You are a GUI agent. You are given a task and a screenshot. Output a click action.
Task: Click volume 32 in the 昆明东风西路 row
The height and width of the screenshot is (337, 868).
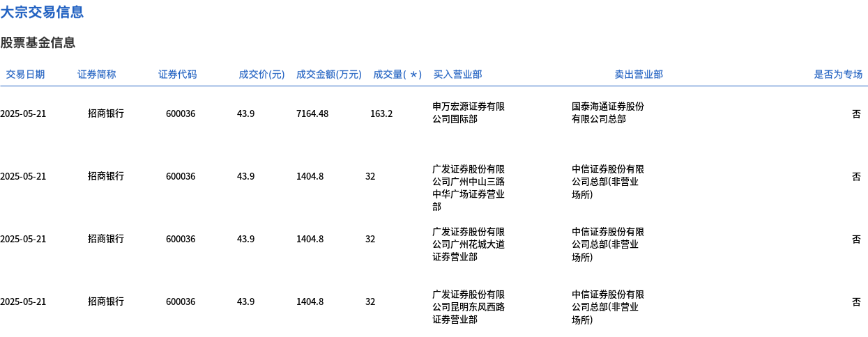(x=370, y=301)
